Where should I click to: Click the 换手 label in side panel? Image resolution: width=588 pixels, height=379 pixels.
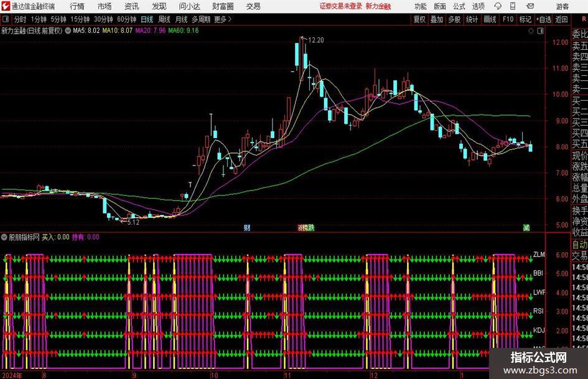coord(580,210)
